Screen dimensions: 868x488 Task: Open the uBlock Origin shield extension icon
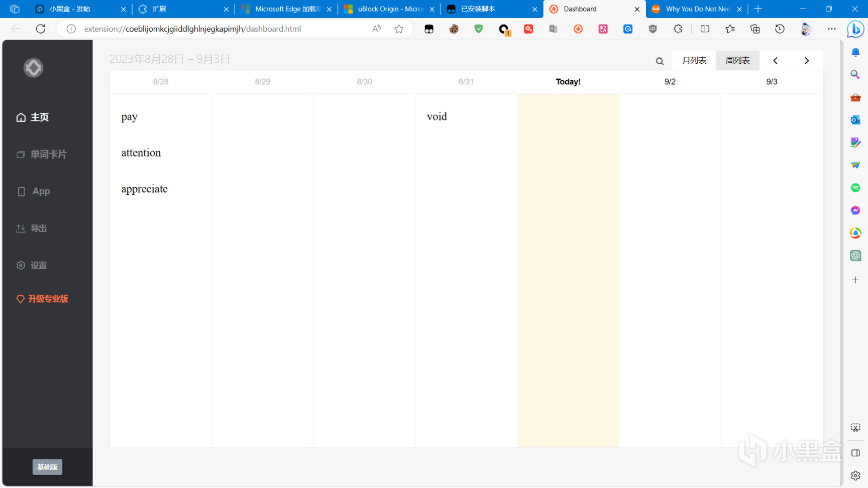pos(653,29)
